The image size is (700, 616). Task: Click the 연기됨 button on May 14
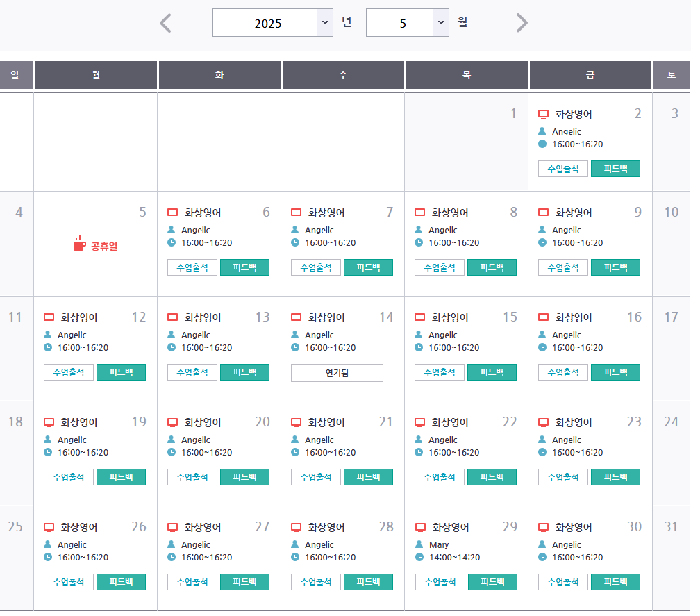pos(337,373)
